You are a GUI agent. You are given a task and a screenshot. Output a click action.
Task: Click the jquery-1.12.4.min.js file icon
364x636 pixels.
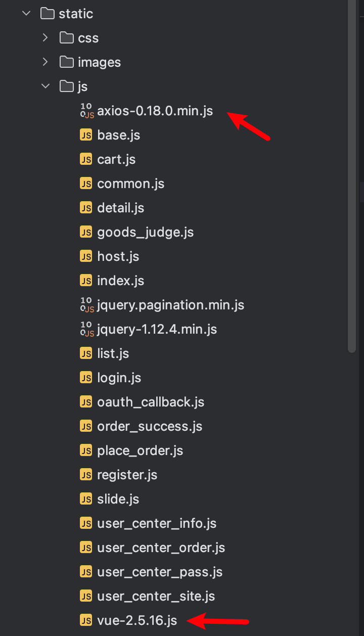87,329
